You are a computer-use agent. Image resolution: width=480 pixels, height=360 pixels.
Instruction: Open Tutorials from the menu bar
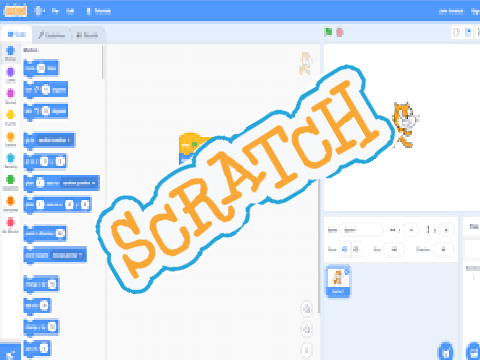99,11
